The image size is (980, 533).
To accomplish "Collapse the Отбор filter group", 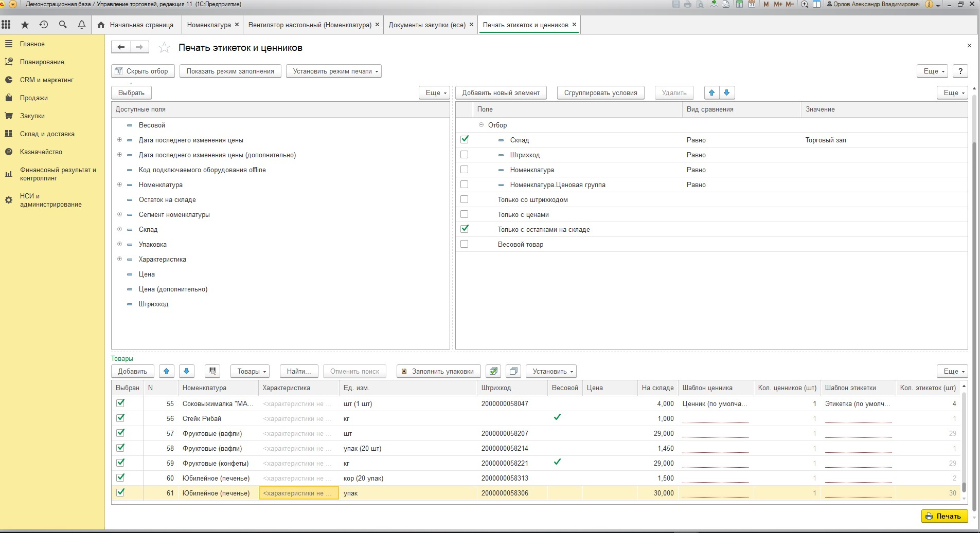I will click(481, 125).
